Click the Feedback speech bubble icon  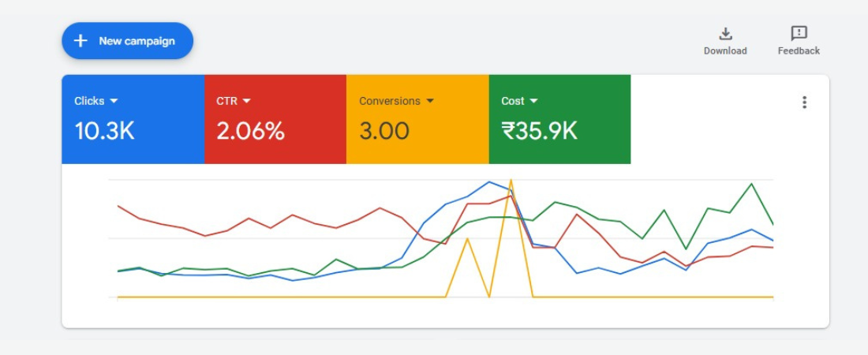click(799, 33)
